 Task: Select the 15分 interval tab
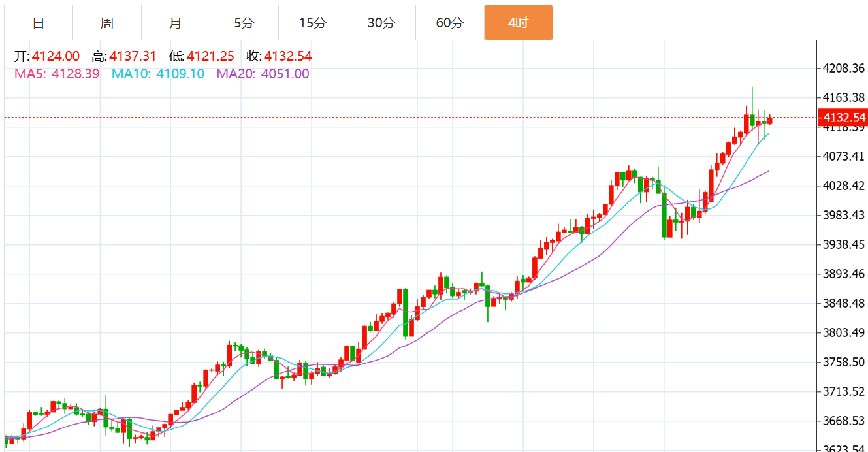point(312,23)
